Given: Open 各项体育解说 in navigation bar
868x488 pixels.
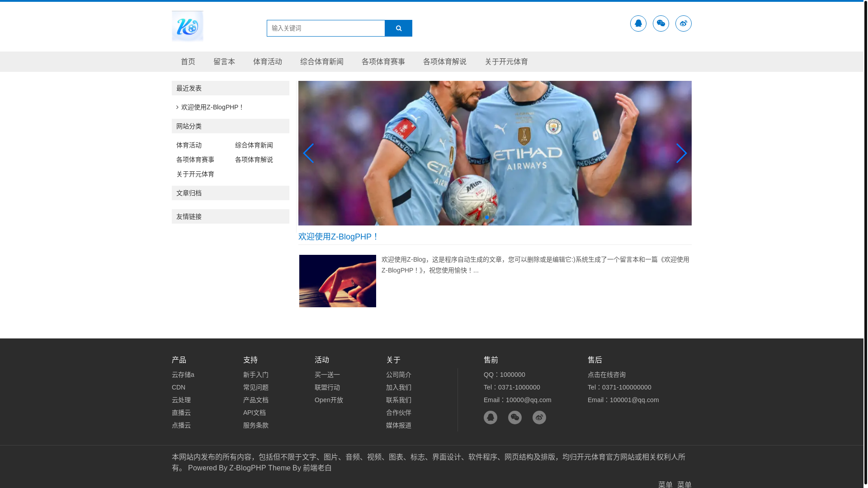Looking at the screenshot, I should pos(445,61).
